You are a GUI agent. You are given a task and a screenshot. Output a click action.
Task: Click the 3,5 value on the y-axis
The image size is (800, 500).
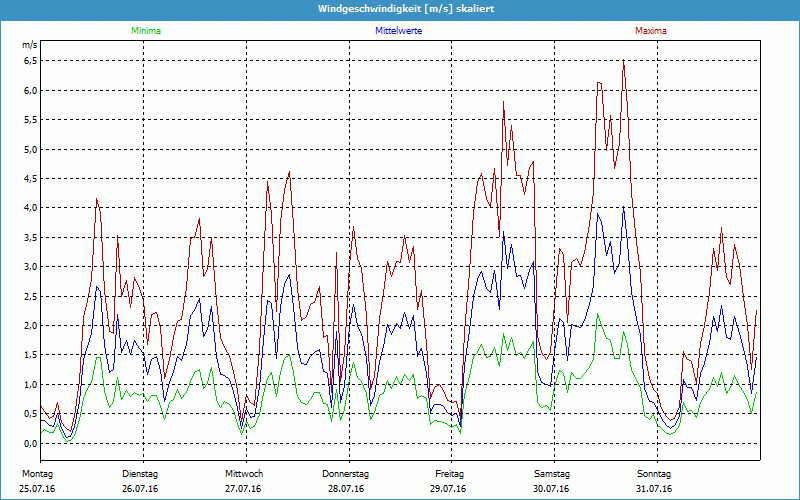coord(31,237)
